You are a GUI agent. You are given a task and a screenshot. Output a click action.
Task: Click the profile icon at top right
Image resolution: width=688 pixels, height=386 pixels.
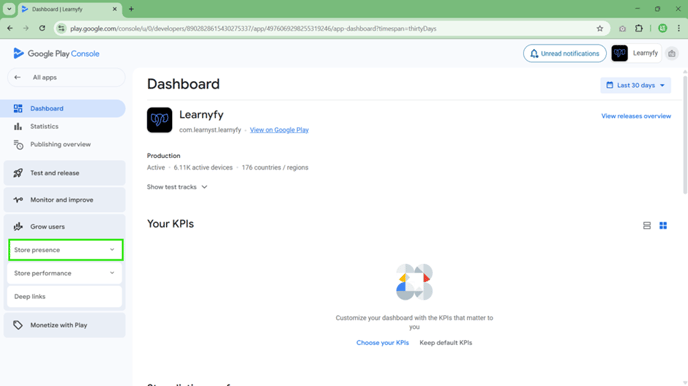pos(672,54)
